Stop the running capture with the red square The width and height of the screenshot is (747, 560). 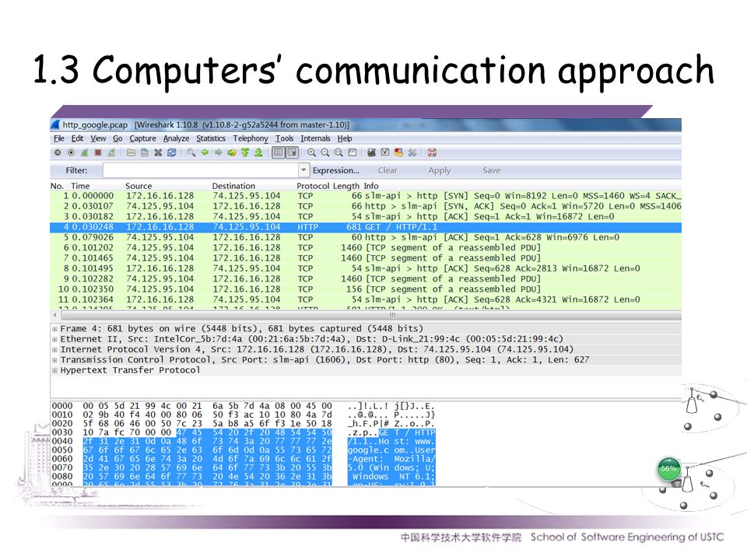point(98,152)
